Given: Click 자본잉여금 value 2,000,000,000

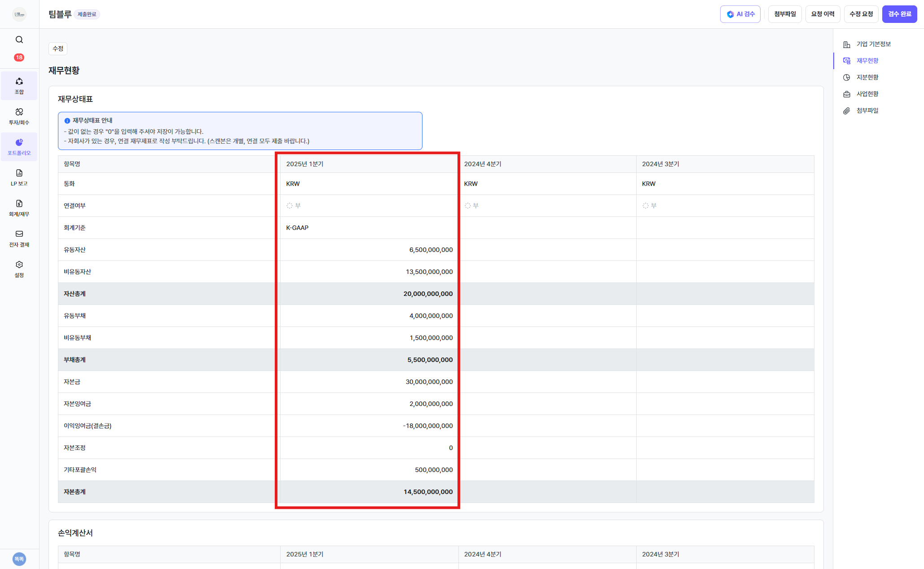Looking at the screenshot, I should coord(431,404).
